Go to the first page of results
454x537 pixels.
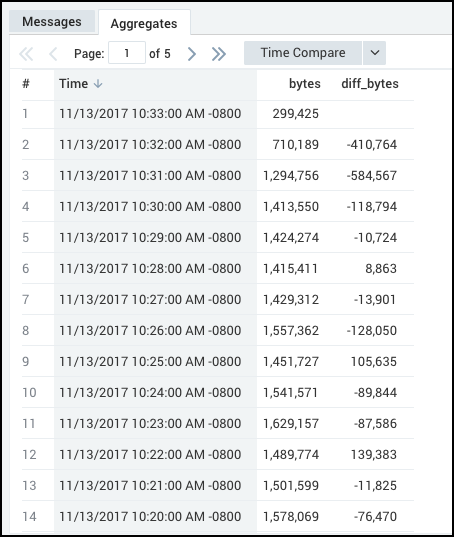[x=26, y=54]
